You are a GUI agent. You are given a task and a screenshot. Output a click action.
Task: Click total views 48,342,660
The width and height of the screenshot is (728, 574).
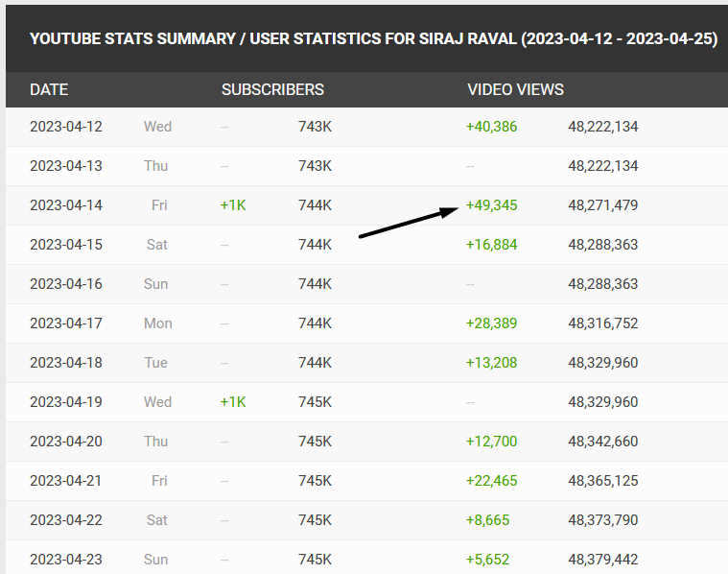[x=603, y=442]
